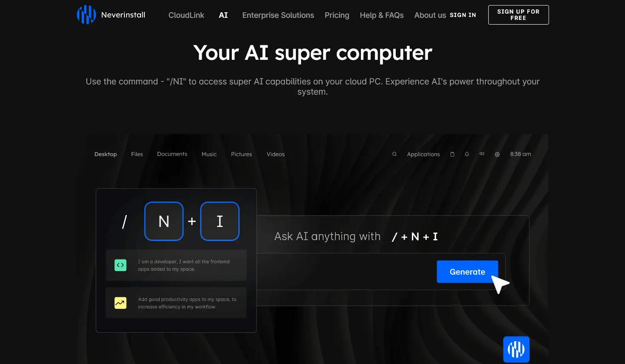Open Enterprise Solutions in navigation

278,15
